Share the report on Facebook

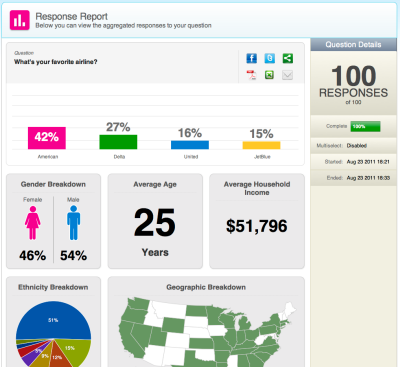click(251, 58)
